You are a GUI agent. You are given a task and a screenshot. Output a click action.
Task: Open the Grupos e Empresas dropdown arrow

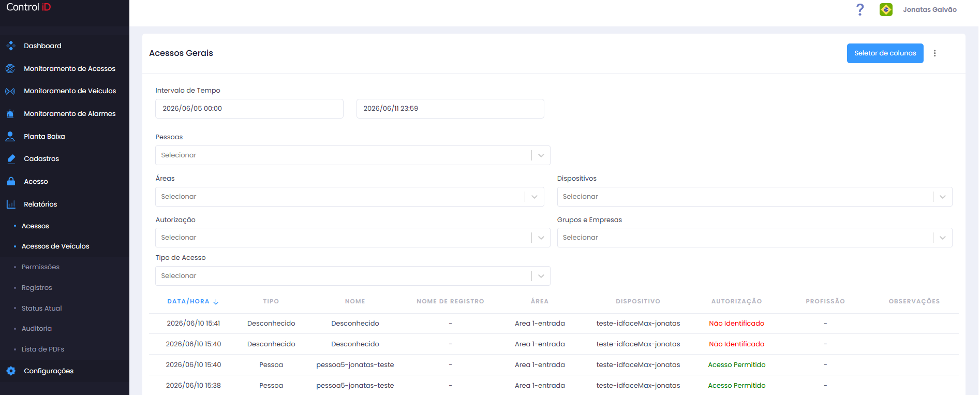click(942, 238)
